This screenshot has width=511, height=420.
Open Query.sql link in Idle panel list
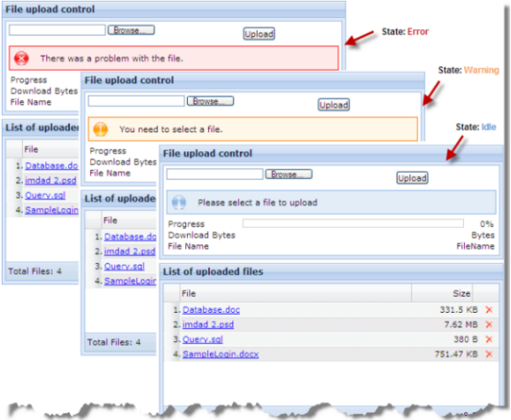203,339
